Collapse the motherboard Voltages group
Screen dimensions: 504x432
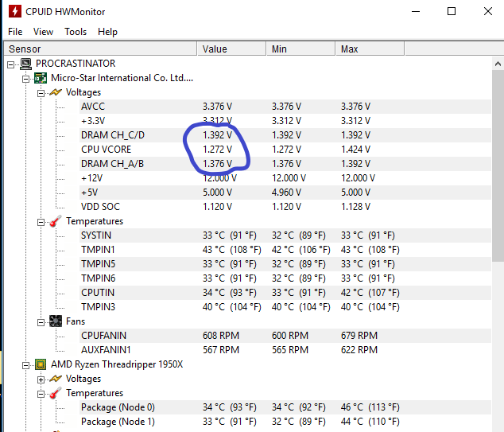tap(41, 94)
